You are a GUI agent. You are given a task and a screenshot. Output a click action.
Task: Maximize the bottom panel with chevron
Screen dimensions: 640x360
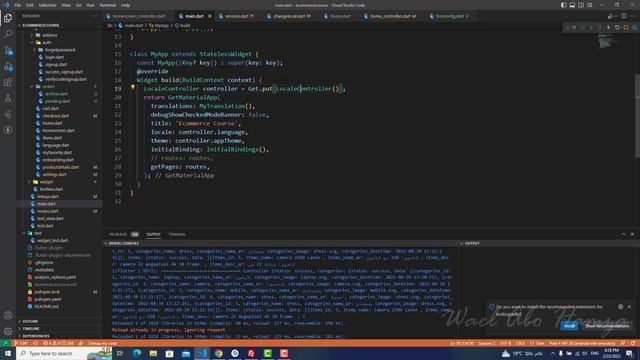click(x=623, y=234)
